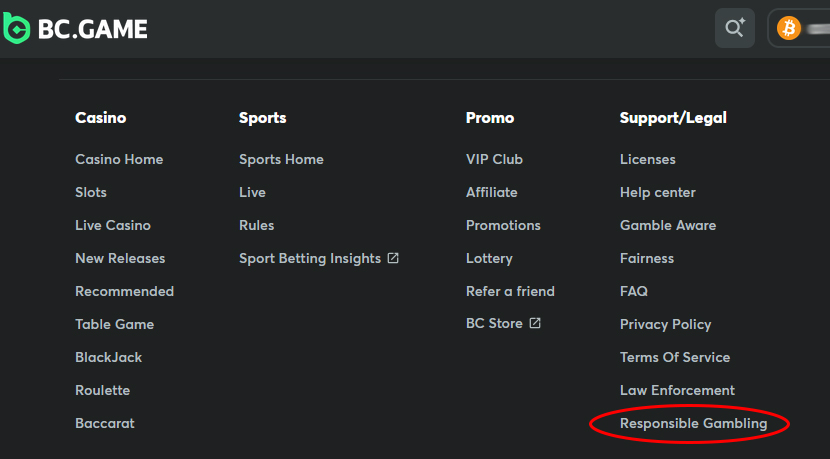Select BlackJack from Casino list
The height and width of the screenshot is (459, 830).
[x=109, y=357]
